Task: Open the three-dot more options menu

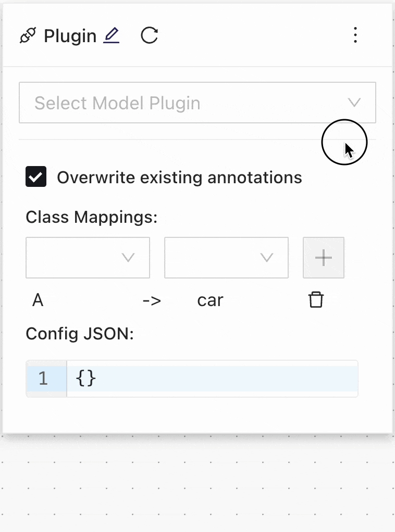Action: [355, 35]
